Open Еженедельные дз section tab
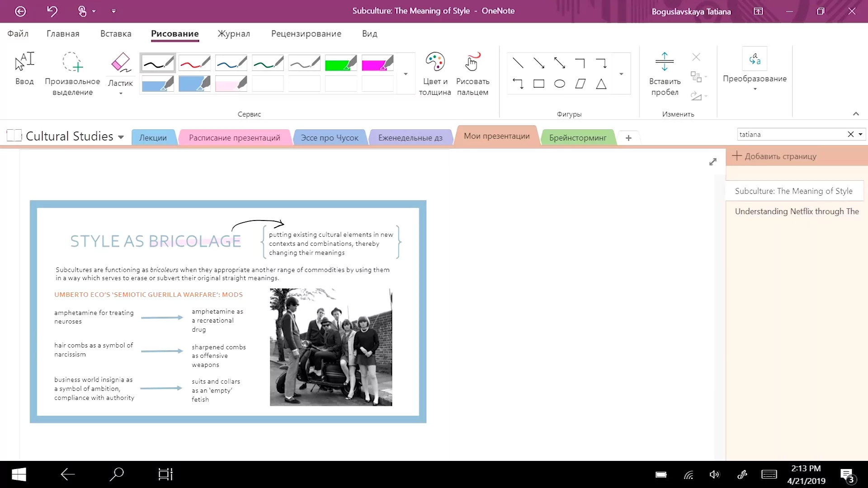 410,138
